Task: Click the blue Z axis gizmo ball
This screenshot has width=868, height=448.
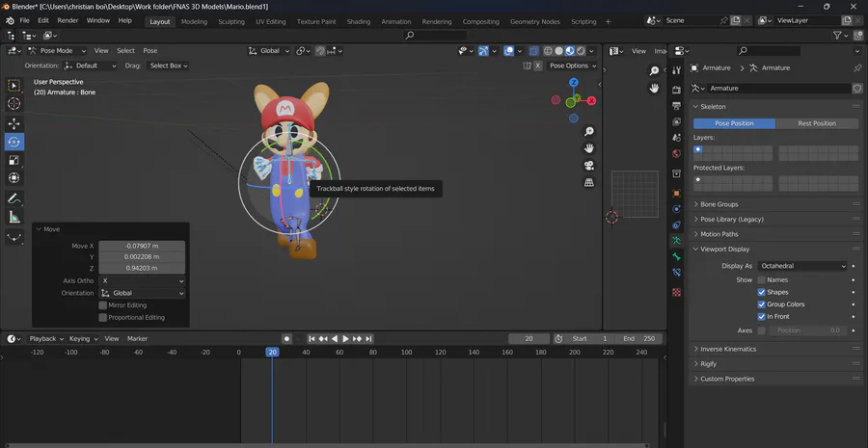Action: 574,83
